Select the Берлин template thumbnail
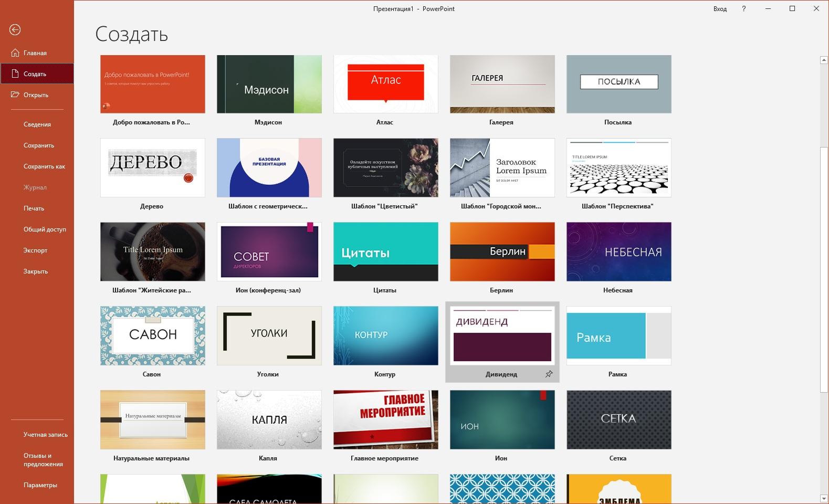 [502, 251]
